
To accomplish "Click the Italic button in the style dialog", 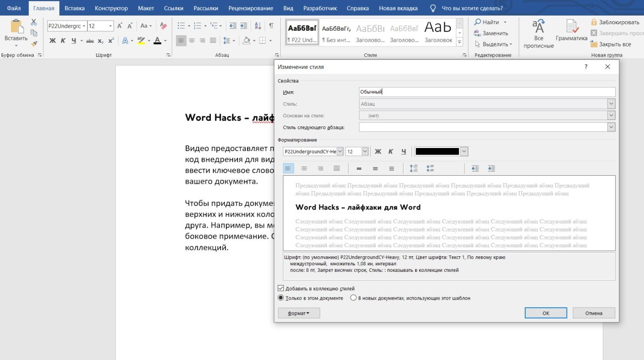I will pos(390,152).
